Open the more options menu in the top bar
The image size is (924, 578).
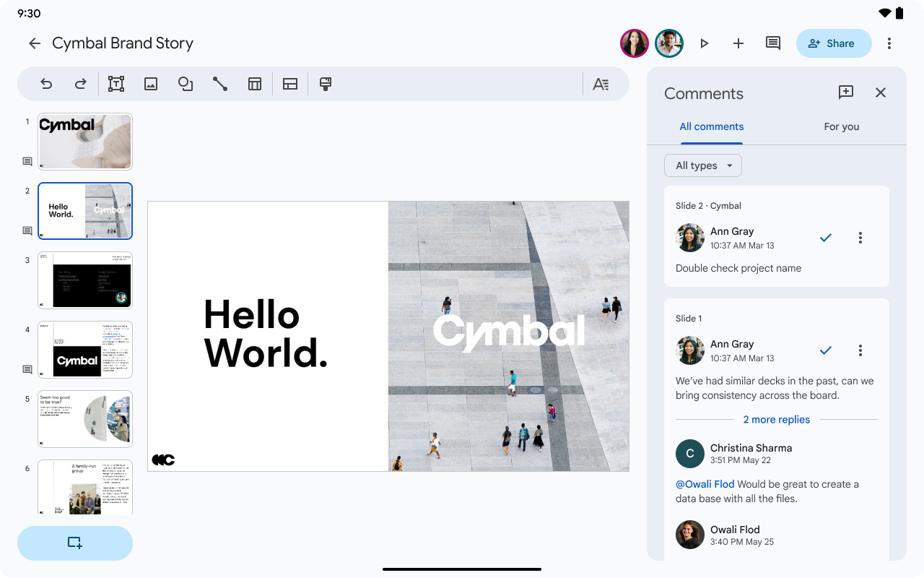point(889,43)
